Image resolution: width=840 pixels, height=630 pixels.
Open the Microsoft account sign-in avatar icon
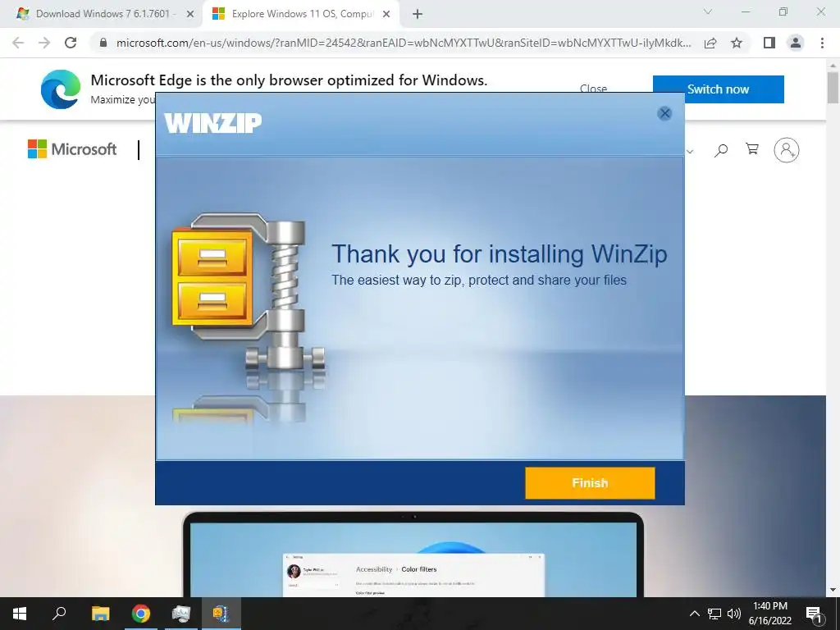click(786, 150)
